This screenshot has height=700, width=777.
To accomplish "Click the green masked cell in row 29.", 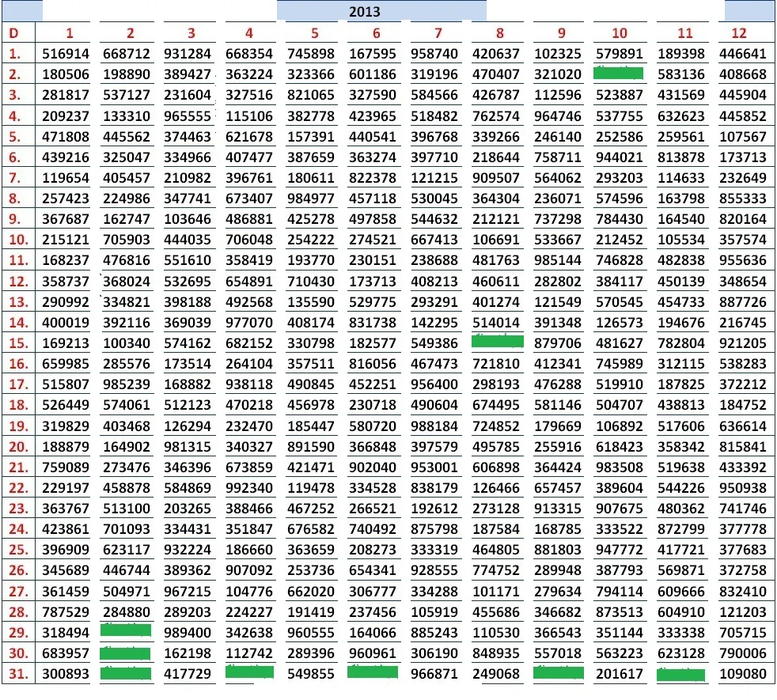I will (x=126, y=630).
